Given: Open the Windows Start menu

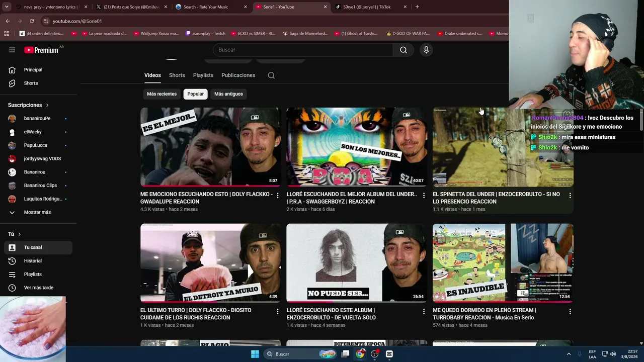Looking at the screenshot, I should point(255,354).
